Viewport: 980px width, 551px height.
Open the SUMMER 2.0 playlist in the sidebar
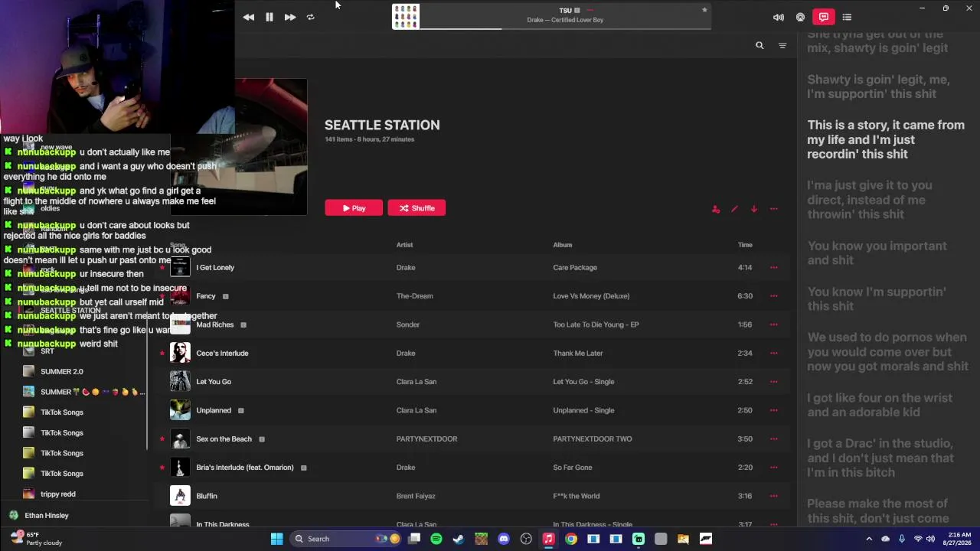coord(62,372)
